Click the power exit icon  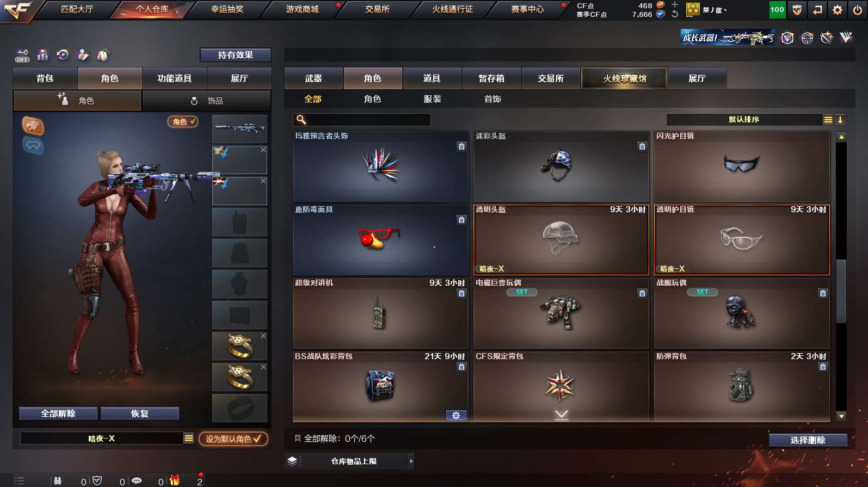tap(857, 10)
